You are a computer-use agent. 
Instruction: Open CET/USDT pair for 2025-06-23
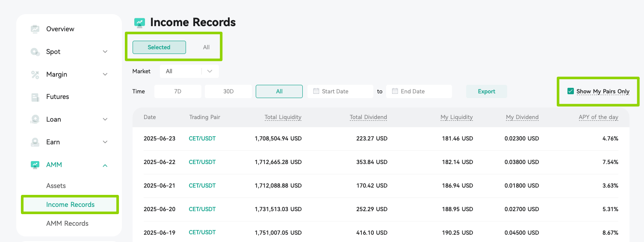(x=202, y=139)
